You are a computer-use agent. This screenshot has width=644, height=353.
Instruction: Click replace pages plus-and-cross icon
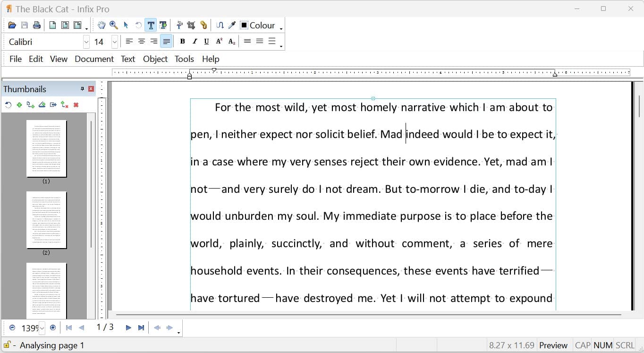[x=65, y=105]
